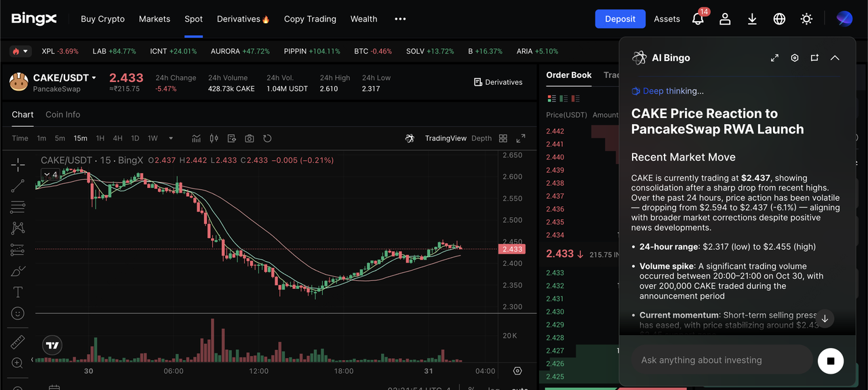The height and width of the screenshot is (390, 868).
Task: Click the Ask anything about investing field
Action: (722, 360)
